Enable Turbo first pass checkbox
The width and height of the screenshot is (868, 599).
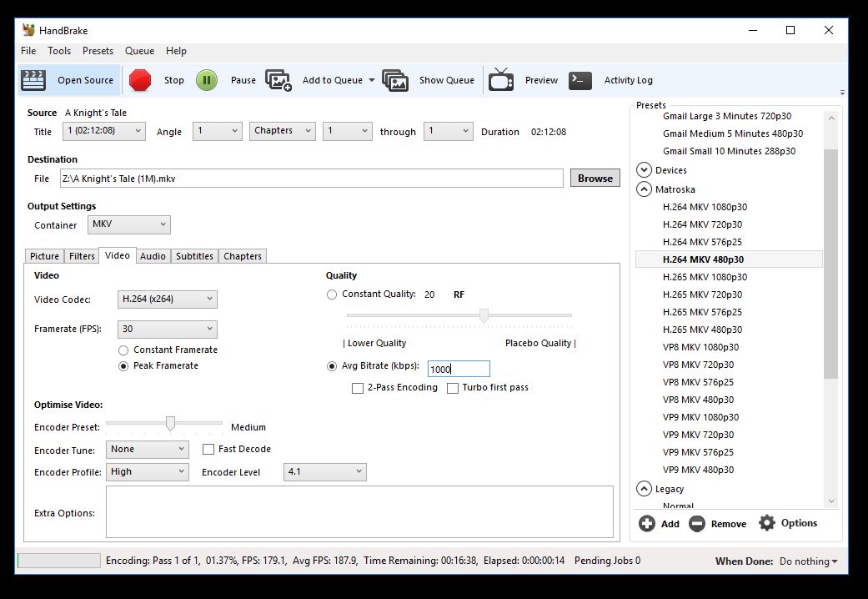(x=452, y=388)
